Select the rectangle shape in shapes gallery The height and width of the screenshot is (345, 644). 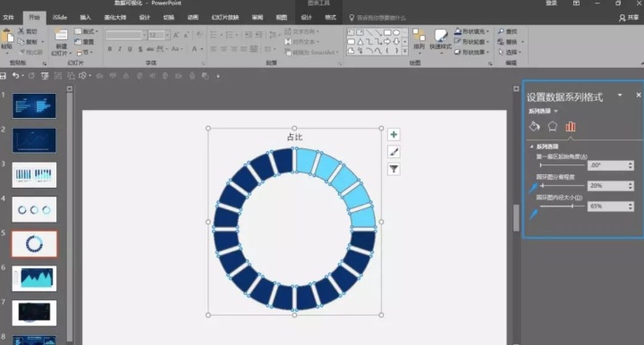coord(387,32)
